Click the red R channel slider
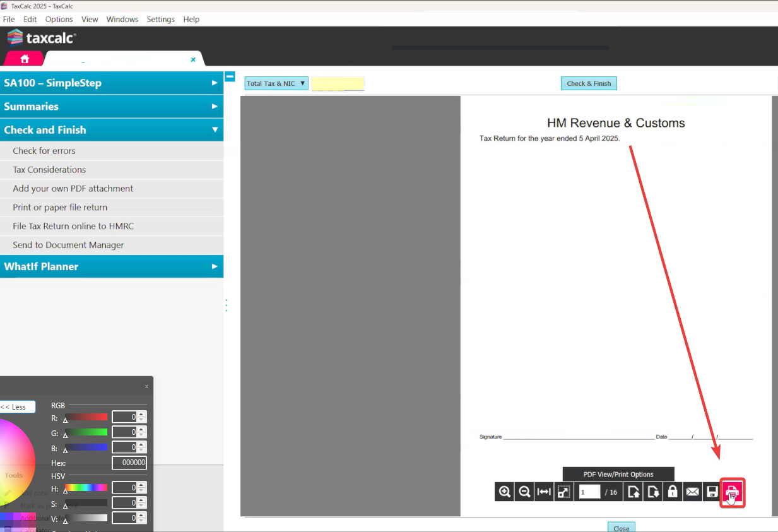The image size is (778, 532). click(86, 417)
